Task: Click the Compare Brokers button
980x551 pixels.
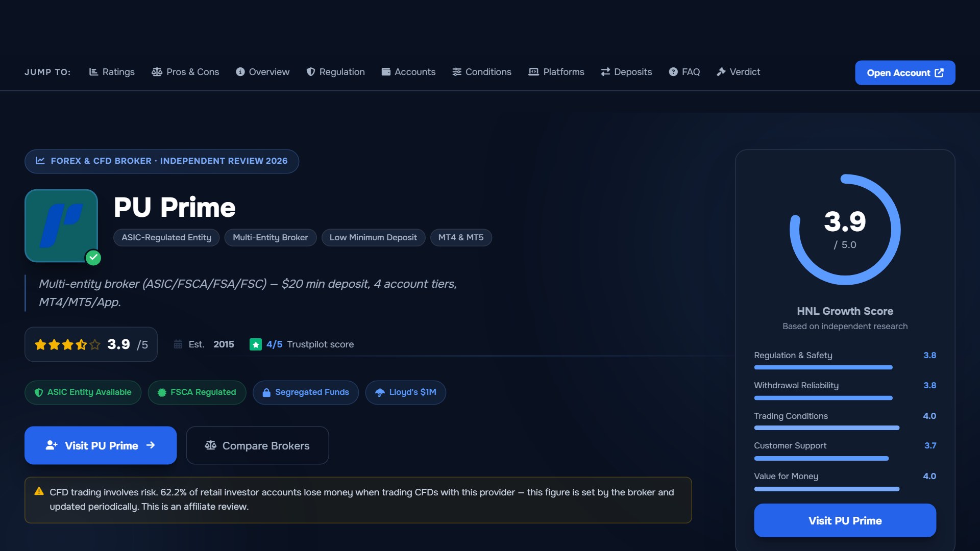Action: click(257, 445)
